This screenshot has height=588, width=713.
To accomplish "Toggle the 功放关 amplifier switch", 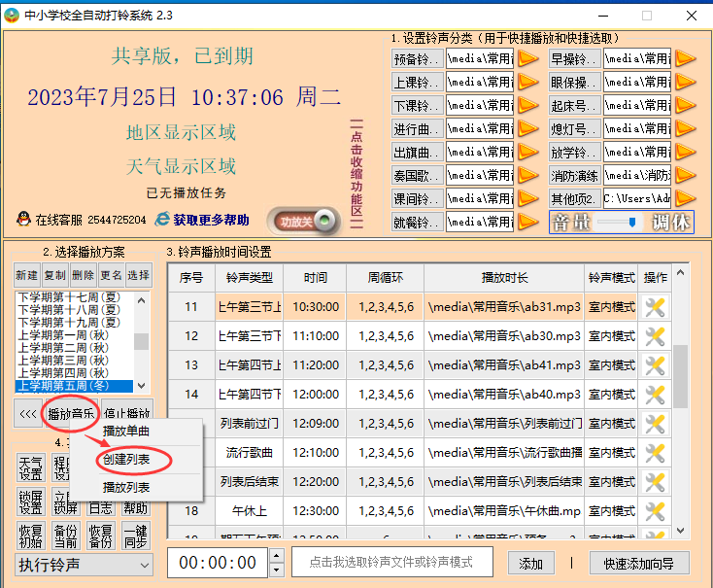I will (304, 222).
